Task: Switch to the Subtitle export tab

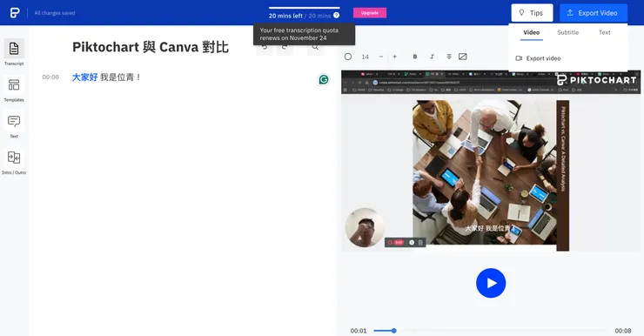Action: pyautogui.click(x=567, y=32)
